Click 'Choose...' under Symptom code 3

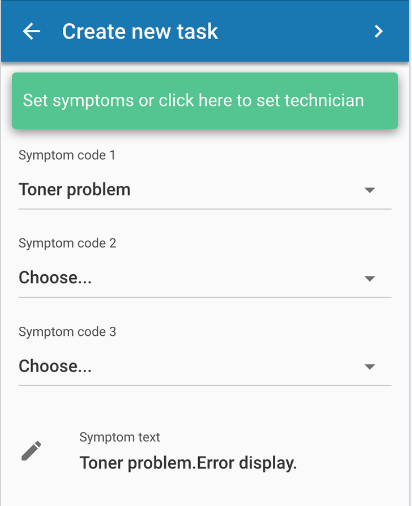(55, 366)
